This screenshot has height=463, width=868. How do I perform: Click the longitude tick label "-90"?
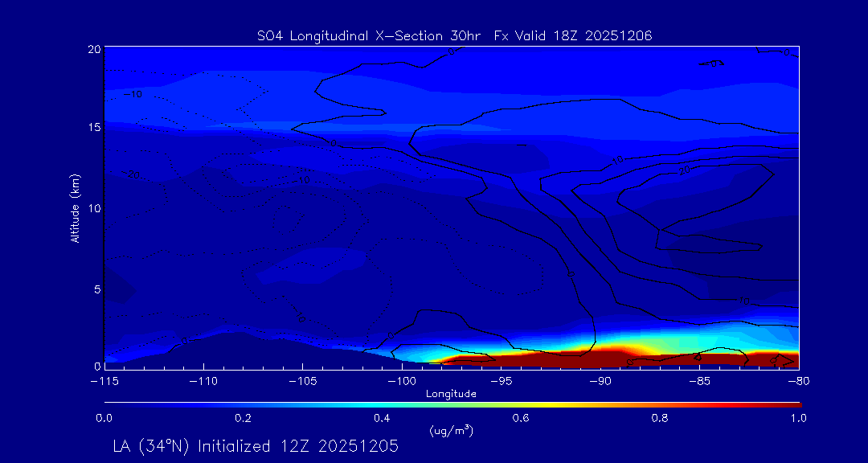600,382
